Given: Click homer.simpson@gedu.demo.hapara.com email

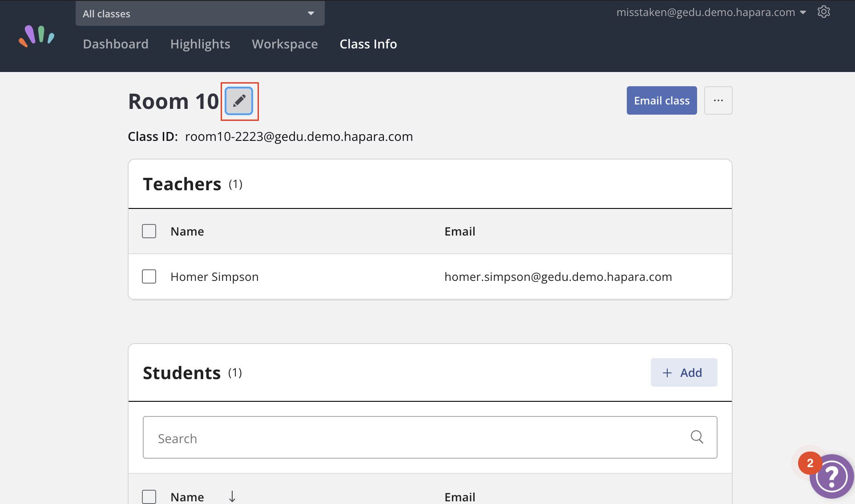Looking at the screenshot, I should [x=558, y=277].
